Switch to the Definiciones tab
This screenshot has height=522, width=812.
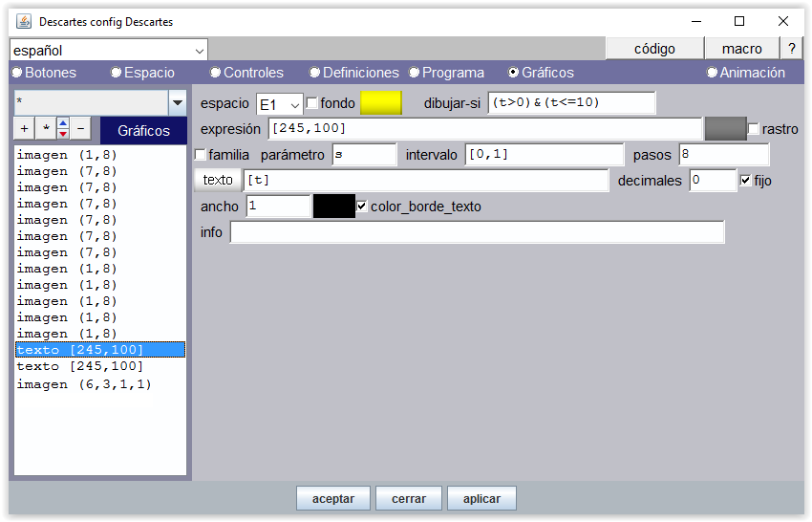315,73
